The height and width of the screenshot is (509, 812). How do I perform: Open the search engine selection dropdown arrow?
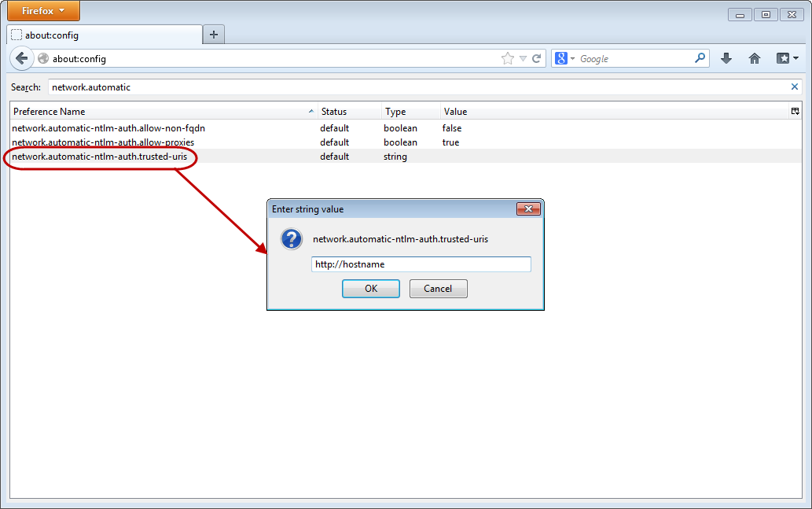pyautogui.click(x=571, y=58)
